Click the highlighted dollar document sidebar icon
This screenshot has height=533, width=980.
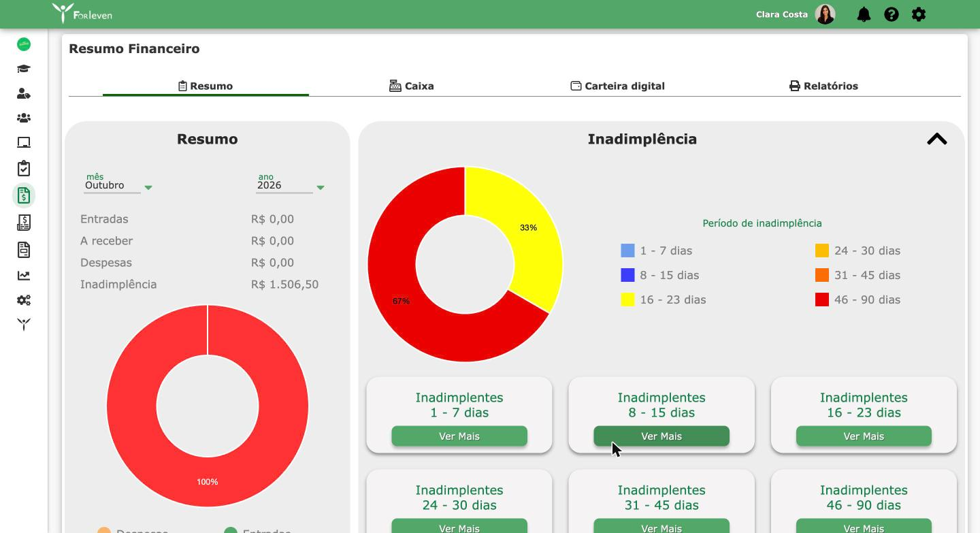(x=24, y=195)
